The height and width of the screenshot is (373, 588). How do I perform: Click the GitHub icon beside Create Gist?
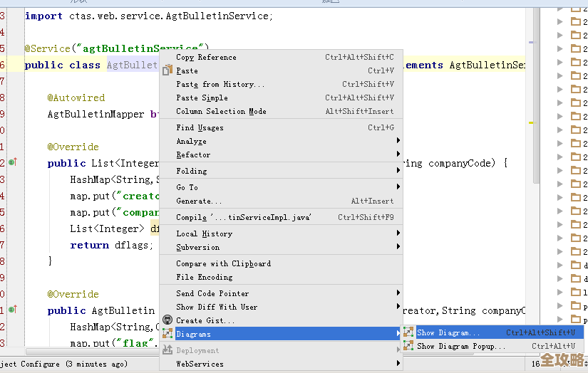click(x=167, y=320)
